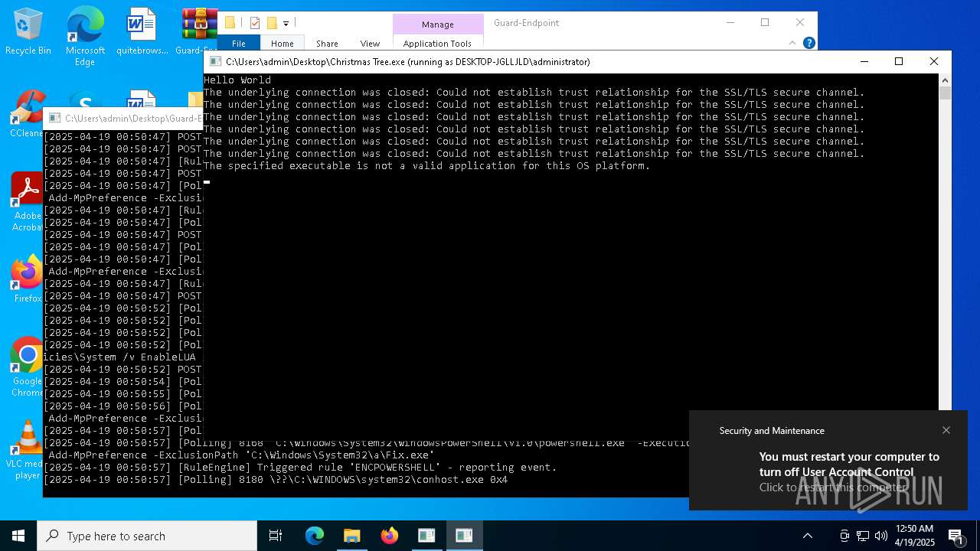Screen dimensions: 980x551
Task: Minimize the Christmas Tree.exe console window
Action: [x=864, y=61]
